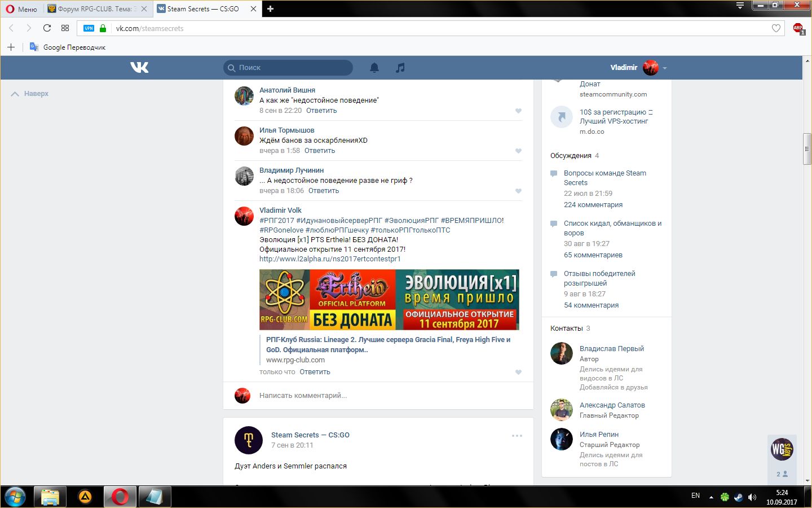Open Google Переводчик bookmark

coord(68,47)
